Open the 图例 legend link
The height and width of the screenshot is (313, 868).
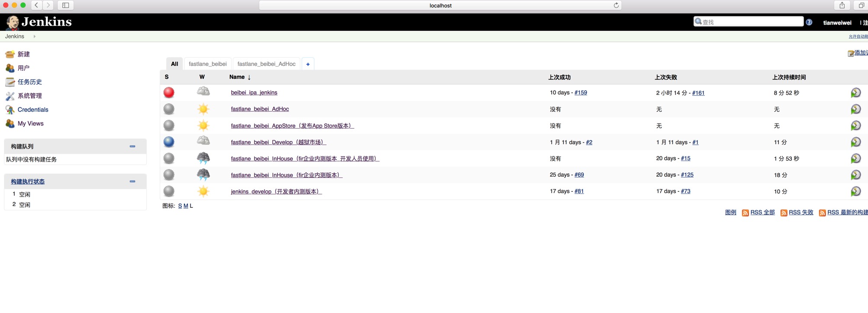(x=730, y=213)
